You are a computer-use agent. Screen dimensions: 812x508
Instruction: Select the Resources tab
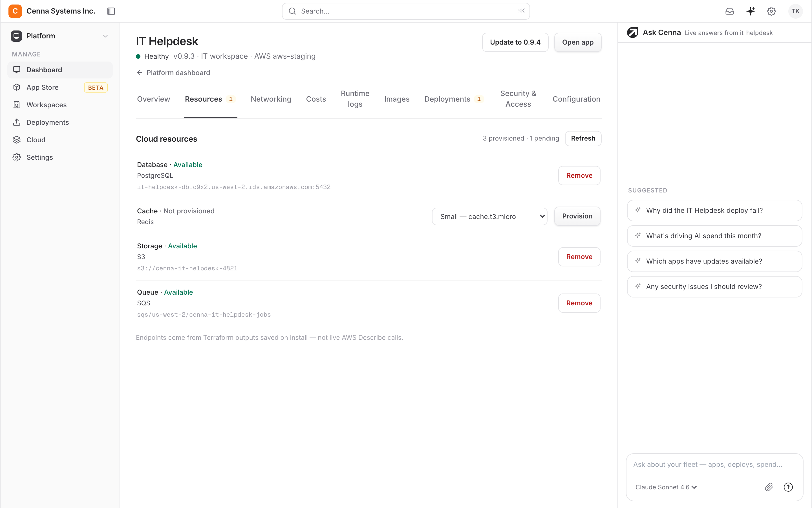(x=210, y=99)
